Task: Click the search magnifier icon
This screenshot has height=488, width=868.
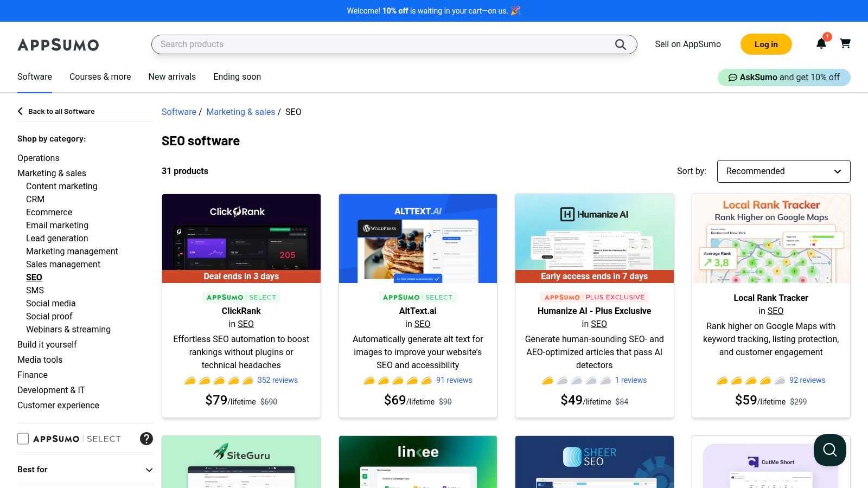Action: 620,44
